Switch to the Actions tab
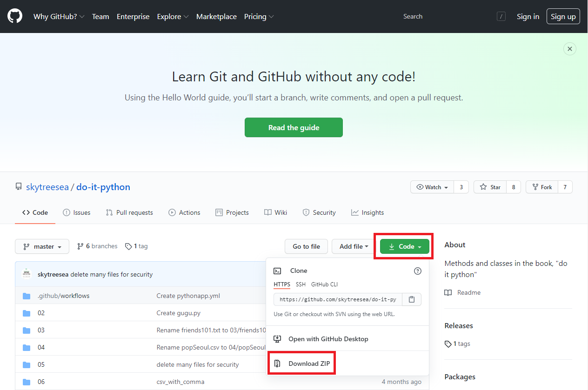 (x=185, y=212)
